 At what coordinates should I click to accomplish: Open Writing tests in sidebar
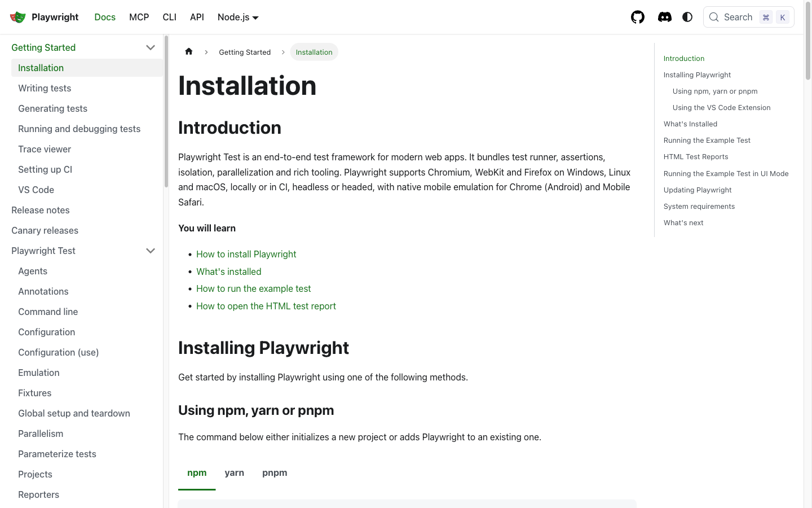45,88
